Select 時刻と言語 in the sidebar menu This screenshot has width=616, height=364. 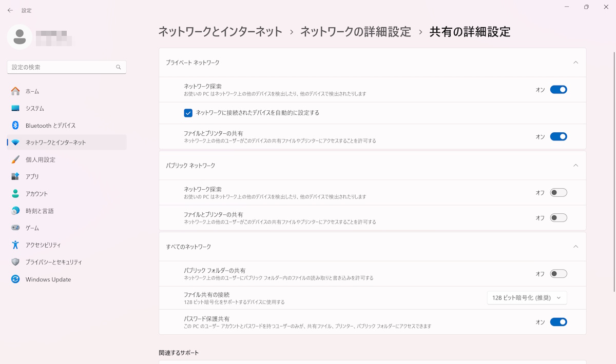click(x=14, y=211)
